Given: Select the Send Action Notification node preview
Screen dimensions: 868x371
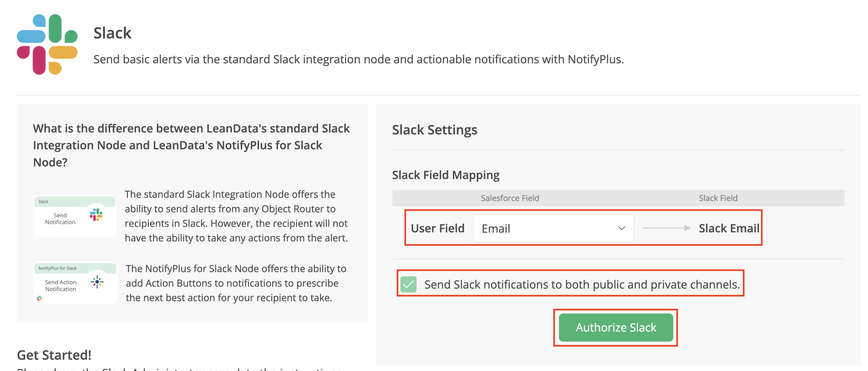Looking at the screenshot, I should pos(76,283).
